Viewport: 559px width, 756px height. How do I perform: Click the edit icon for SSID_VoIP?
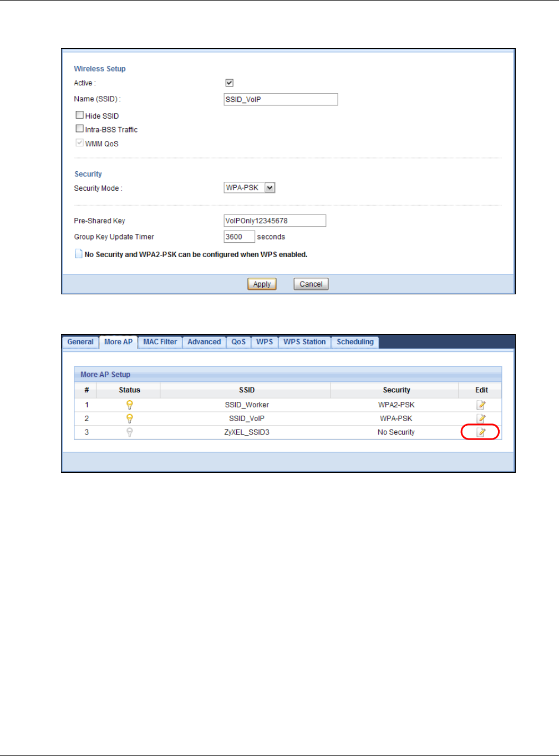click(x=481, y=418)
